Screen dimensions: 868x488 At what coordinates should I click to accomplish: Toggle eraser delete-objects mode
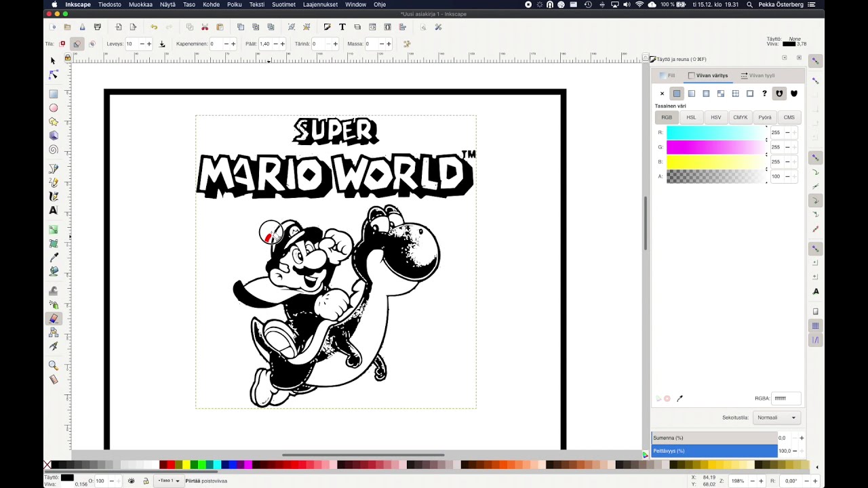point(62,44)
